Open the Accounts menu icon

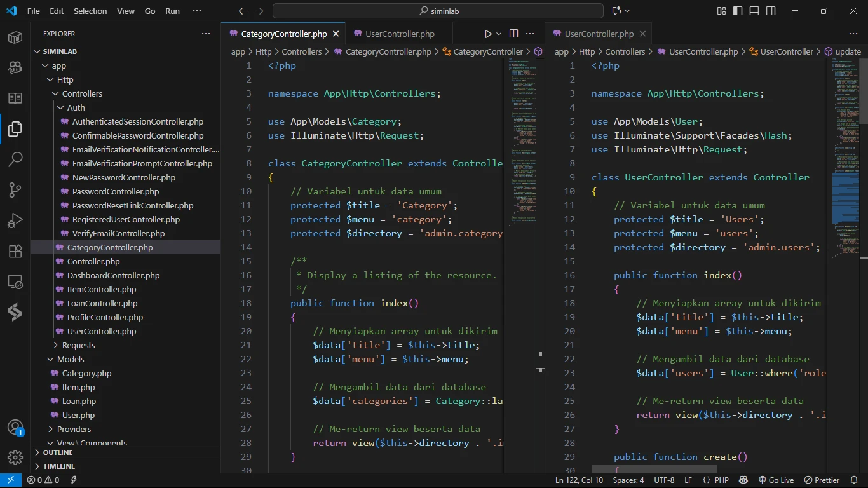pyautogui.click(x=15, y=428)
